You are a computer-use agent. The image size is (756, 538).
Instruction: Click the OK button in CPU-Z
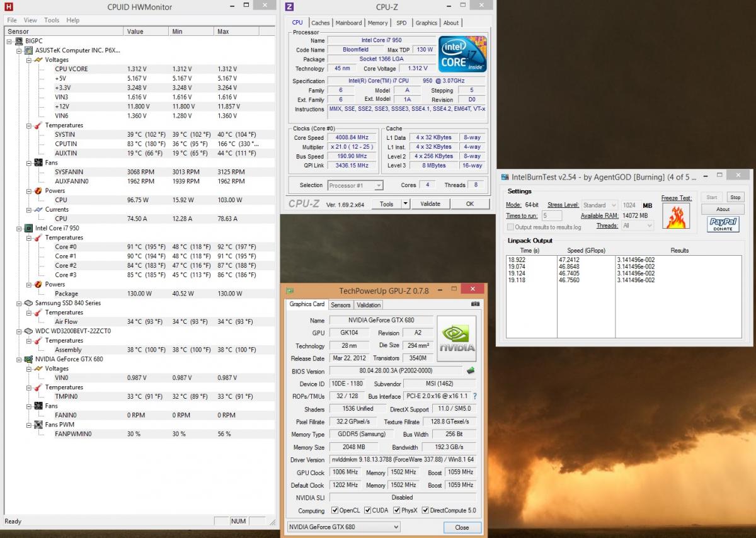tap(470, 204)
